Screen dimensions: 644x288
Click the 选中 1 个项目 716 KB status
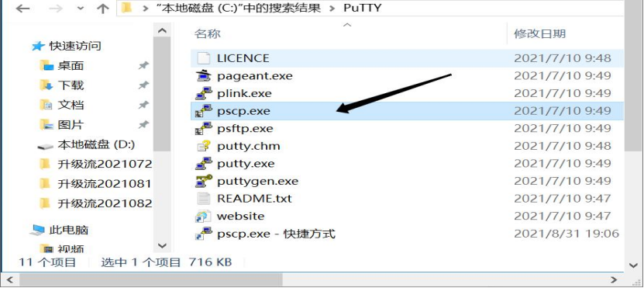[x=167, y=262]
